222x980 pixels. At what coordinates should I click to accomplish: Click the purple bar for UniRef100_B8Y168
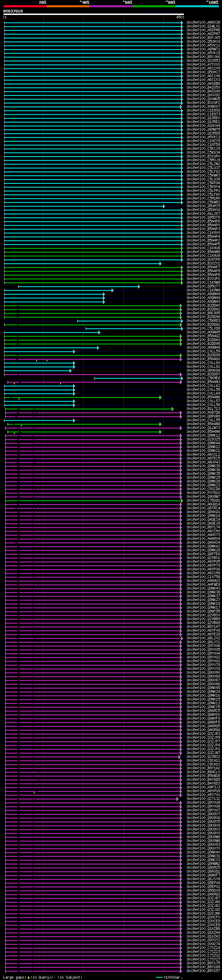[x=94, y=967]
